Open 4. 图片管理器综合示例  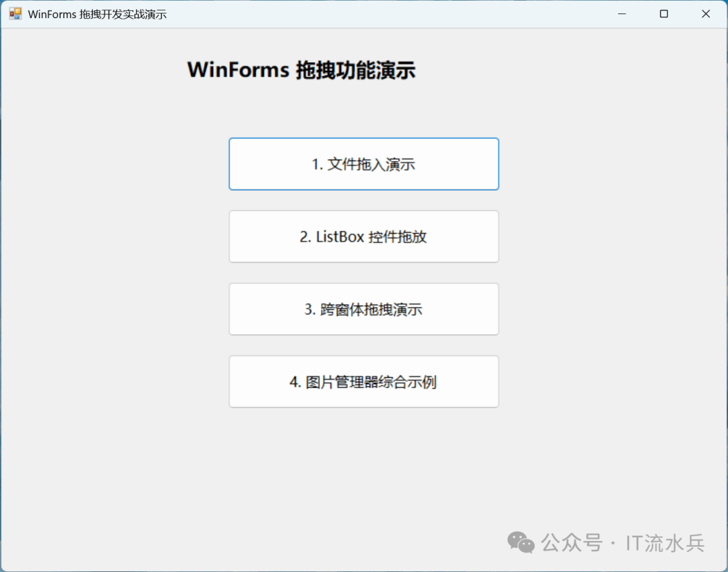tap(363, 382)
